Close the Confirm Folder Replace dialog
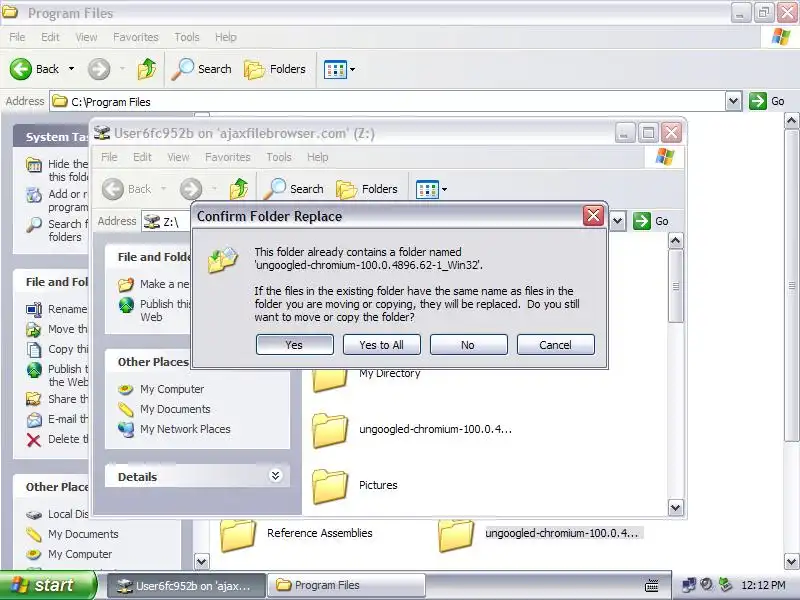Image resolution: width=800 pixels, height=600 pixels. point(593,215)
